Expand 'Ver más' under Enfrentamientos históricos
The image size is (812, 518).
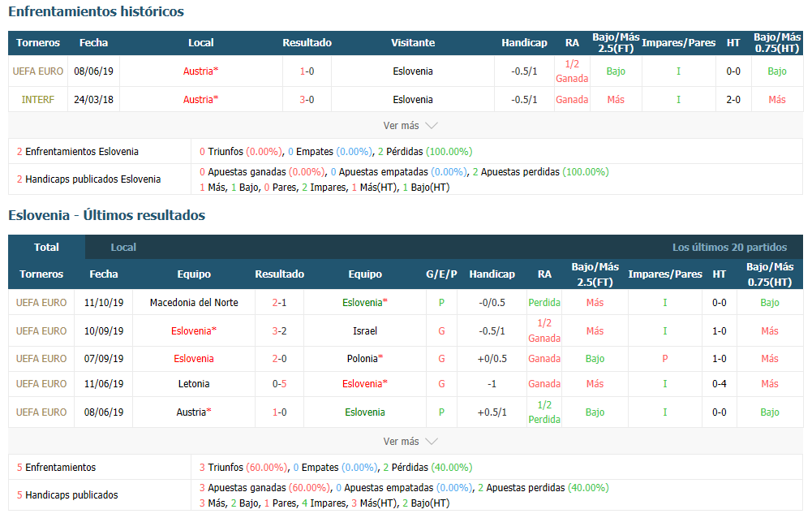point(410,126)
